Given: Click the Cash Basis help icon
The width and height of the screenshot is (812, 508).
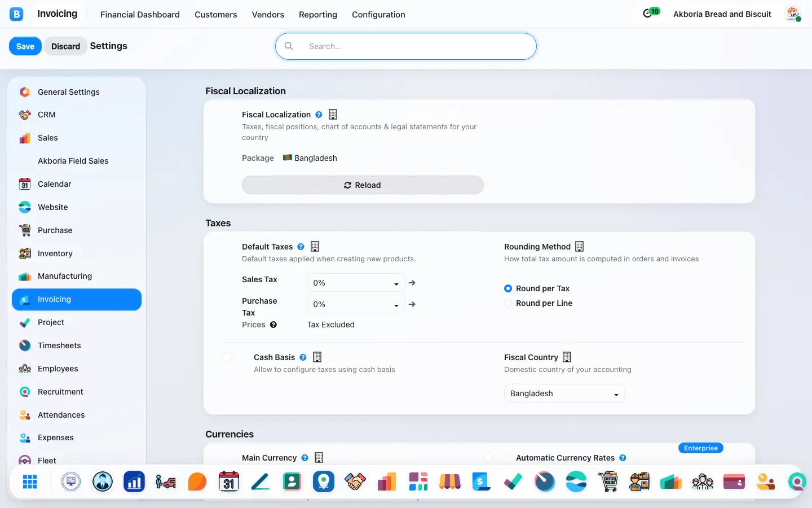Looking at the screenshot, I should click(x=303, y=357).
